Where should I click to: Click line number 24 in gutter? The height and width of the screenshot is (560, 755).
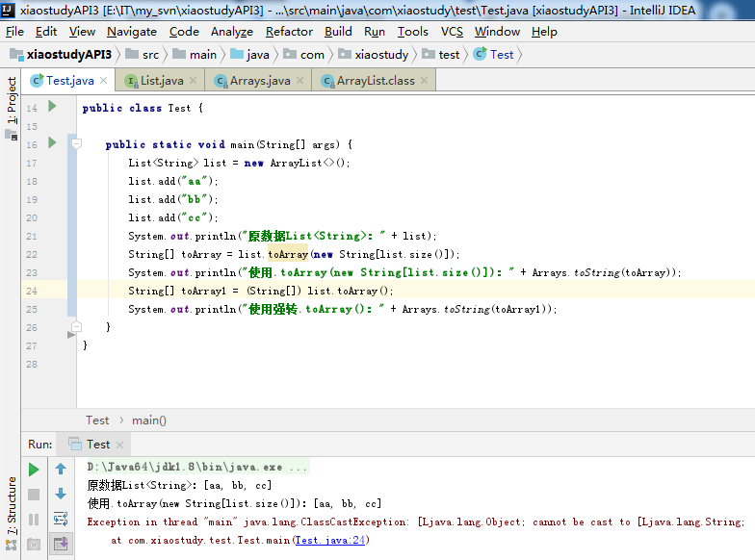(x=31, y=291)
